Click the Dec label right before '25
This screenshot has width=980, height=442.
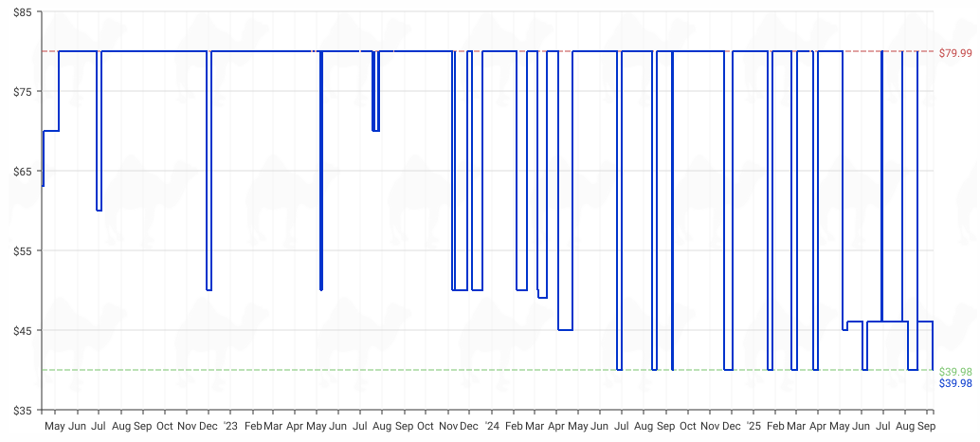tap(732, 427)
